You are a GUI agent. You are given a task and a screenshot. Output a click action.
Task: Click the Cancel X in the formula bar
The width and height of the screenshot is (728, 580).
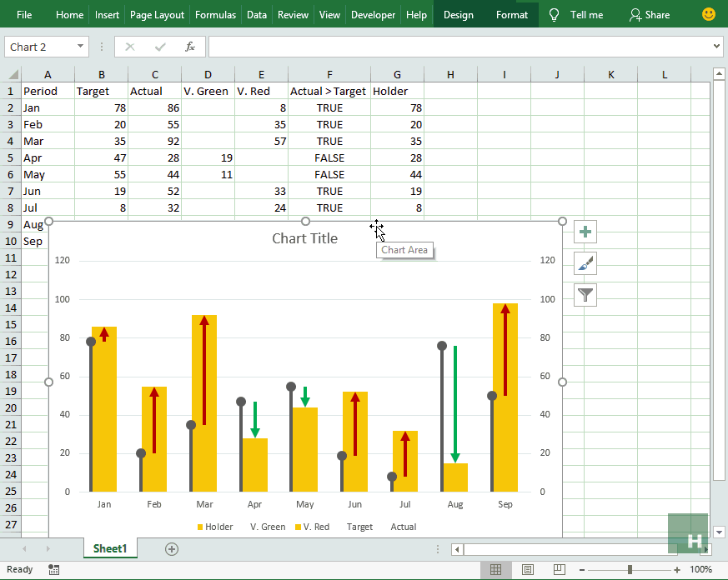tap(130, 47)
